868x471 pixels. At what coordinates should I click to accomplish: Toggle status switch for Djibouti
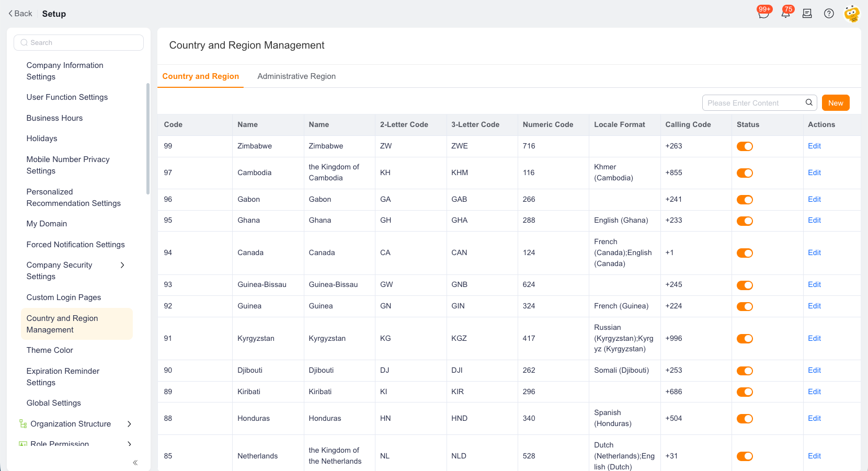click(745, 371)
